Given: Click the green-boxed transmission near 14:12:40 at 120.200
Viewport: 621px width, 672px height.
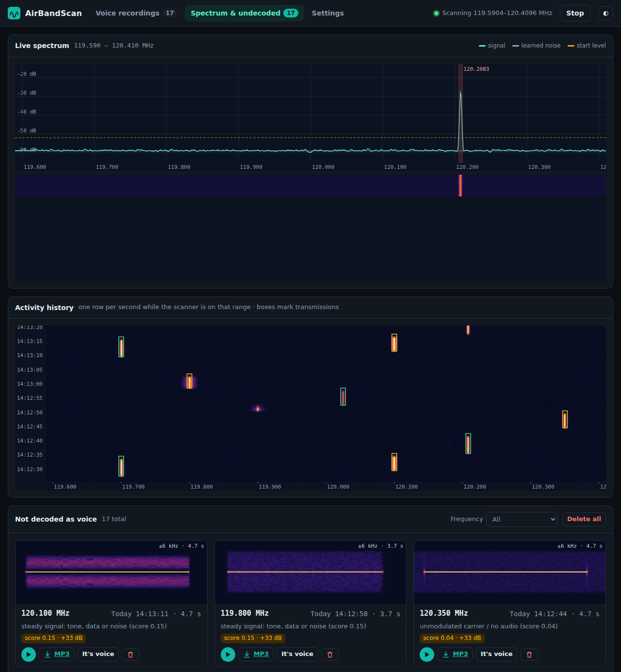Looking at the screenshot, I should [468, 443].
